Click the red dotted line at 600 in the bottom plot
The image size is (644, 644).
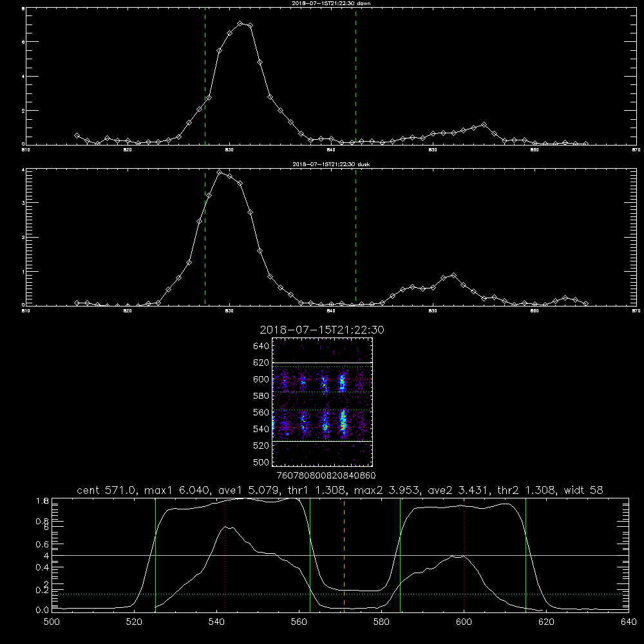[x=464, y=554]
